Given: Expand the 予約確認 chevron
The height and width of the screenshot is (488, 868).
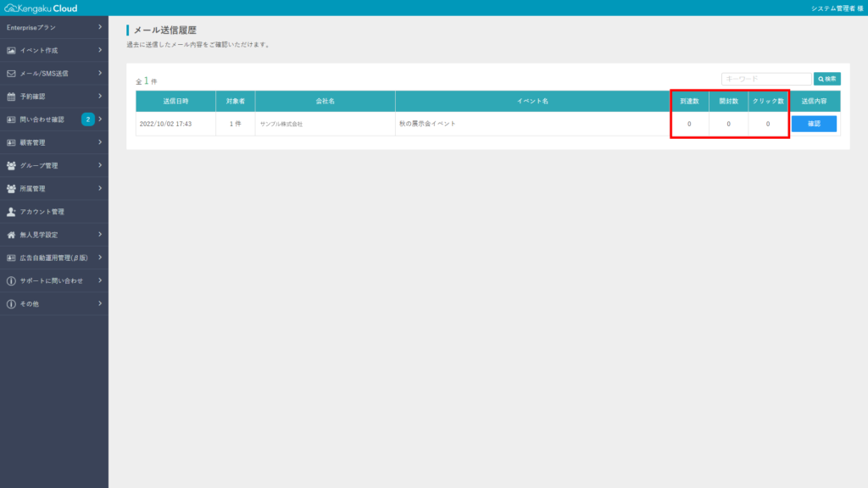Looking at the screenshot, I should click(x=100, y=97).
